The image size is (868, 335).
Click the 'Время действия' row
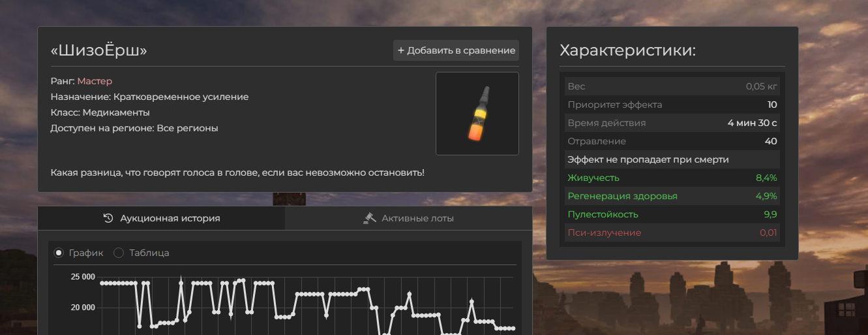[672, 123]
